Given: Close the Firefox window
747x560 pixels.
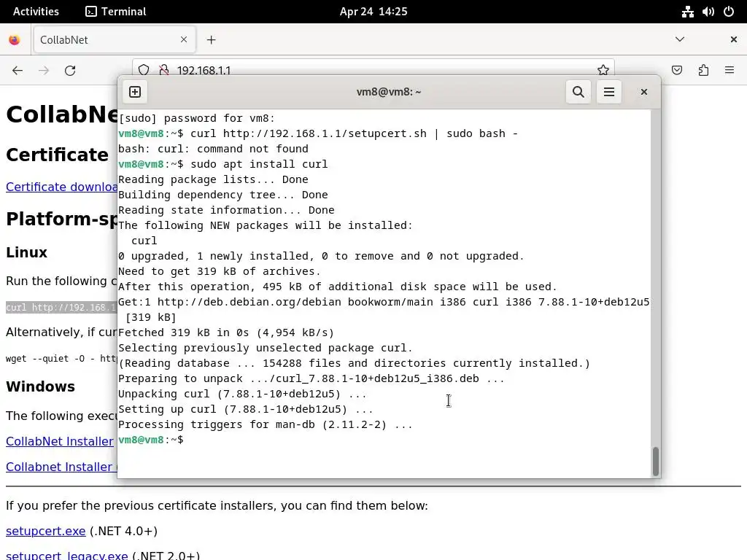Looking at the screenshot, I should 734,39.
